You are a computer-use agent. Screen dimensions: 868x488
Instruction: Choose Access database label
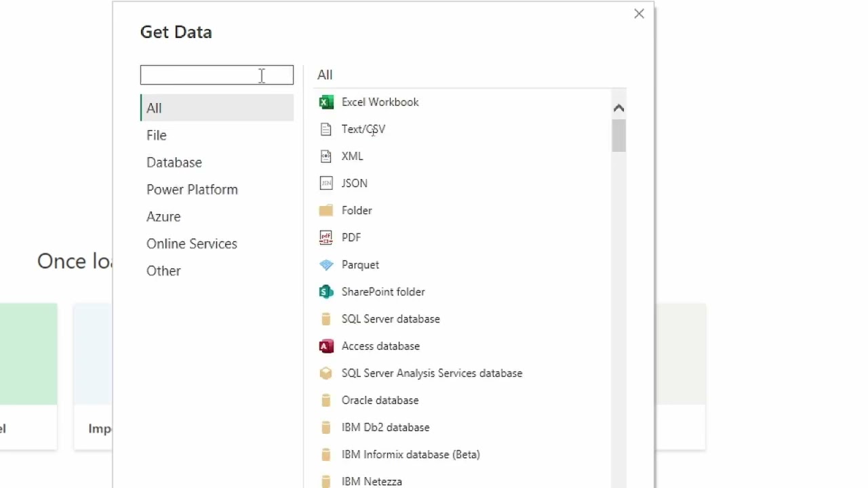(380, 346)
